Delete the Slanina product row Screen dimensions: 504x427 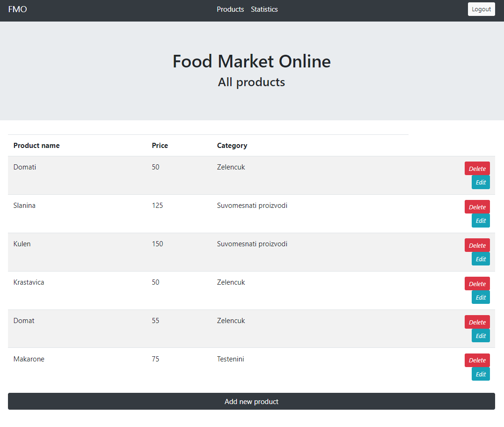click(x=477, y=207)
